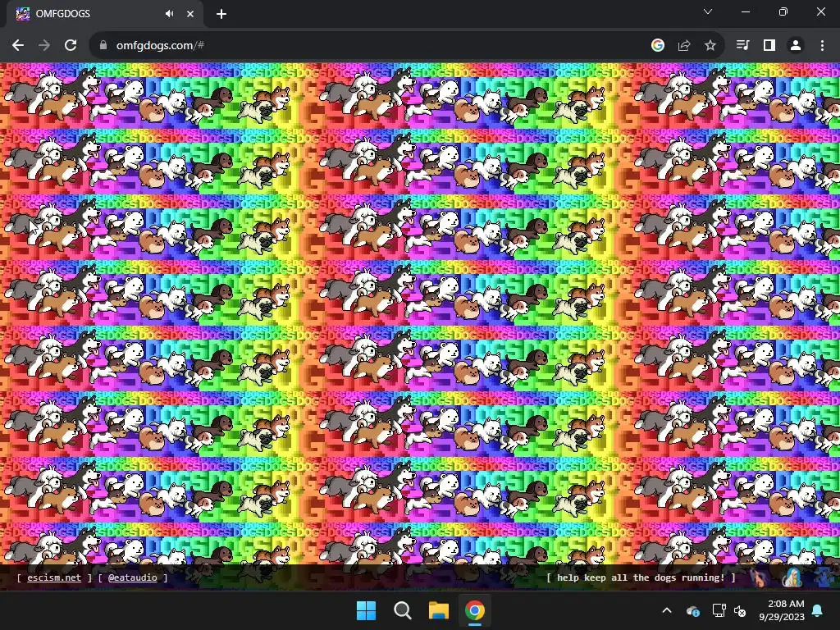View site information via lock icon

click(103, 46)
